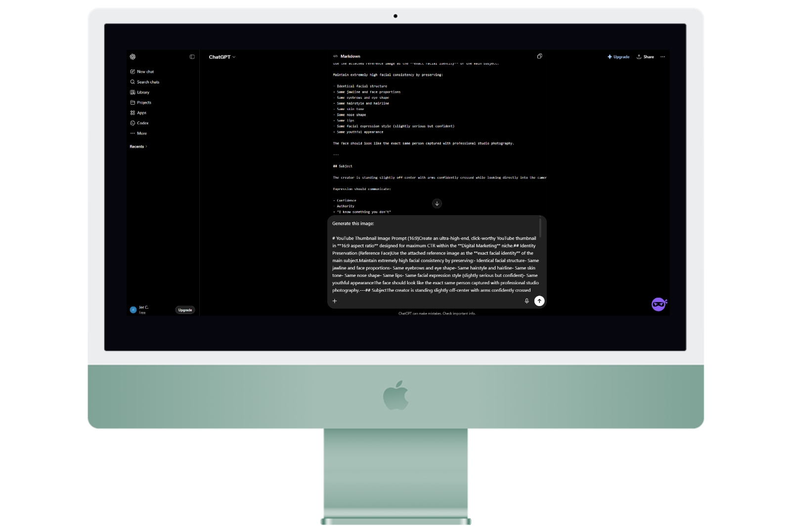The image size is (791, 532).
Task: Open Search chats
Action: 144,82
